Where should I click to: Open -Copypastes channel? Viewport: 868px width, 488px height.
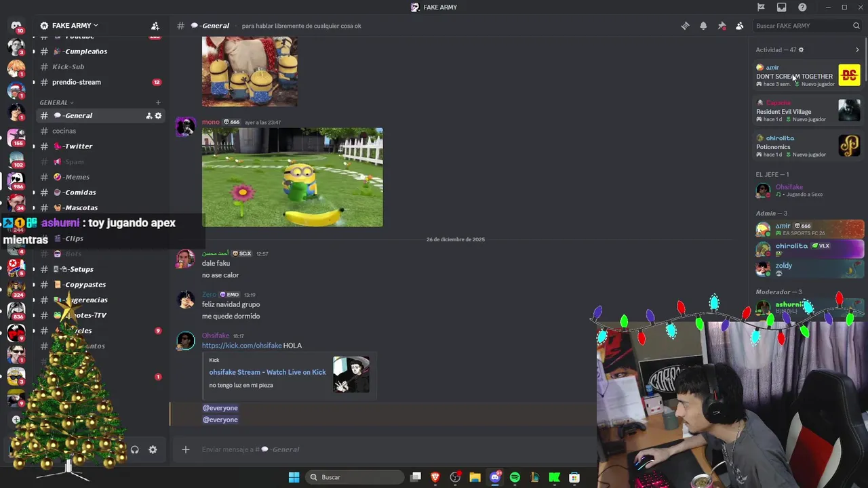point(100,285)
